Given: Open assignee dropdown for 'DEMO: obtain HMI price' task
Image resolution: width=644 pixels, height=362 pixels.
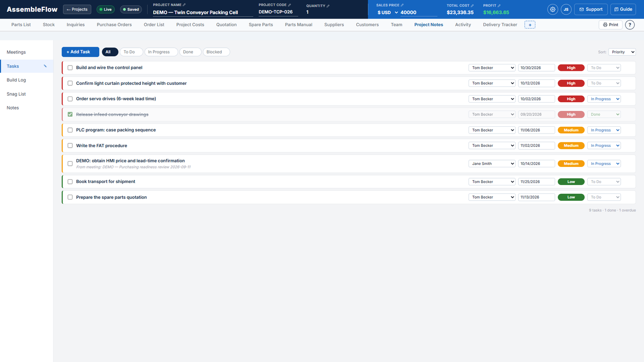Looking at the screenshot, I should [x=492, y=164].
